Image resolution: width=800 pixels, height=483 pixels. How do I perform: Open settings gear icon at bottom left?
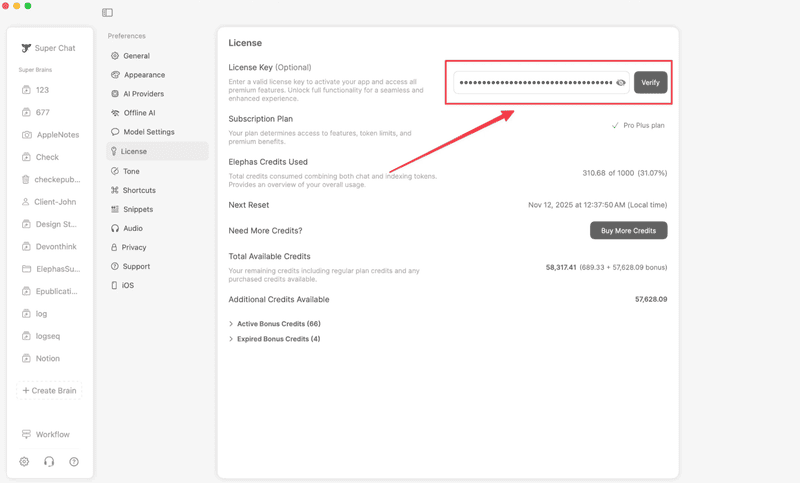click(x=24, y=462)
